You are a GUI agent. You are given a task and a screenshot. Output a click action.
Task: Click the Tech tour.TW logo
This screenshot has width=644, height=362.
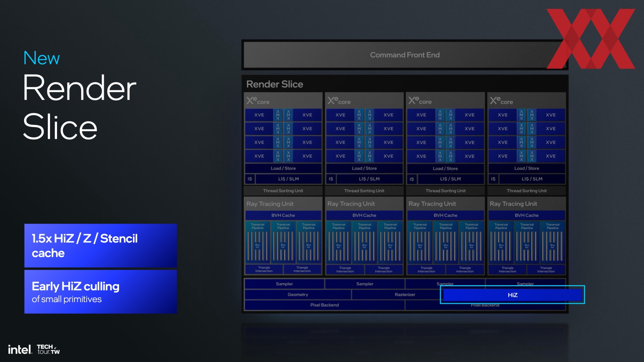coord(48,349)
